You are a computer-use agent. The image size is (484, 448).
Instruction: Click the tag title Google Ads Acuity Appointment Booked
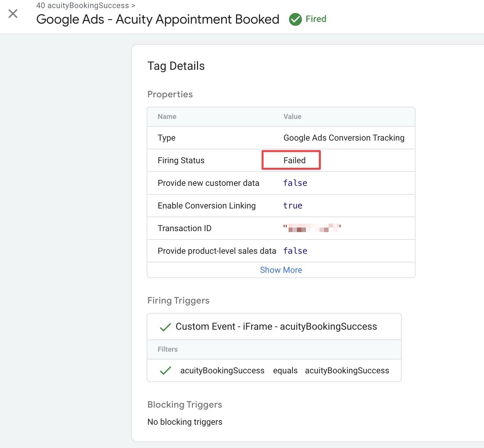tap(158, 19)
